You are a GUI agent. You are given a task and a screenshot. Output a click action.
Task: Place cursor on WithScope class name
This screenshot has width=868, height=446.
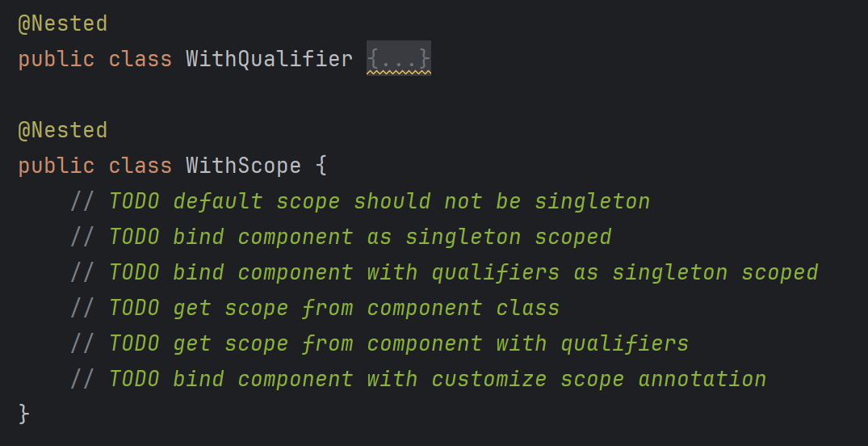(243, 166)
